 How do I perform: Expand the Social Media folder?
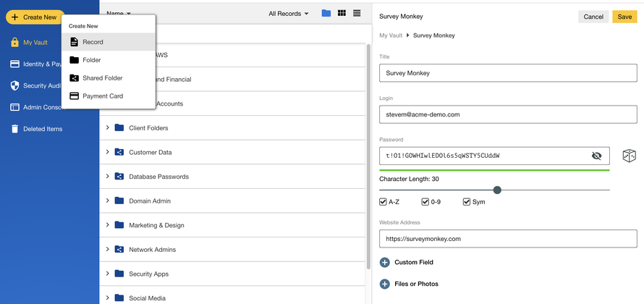tap(108, 297)
